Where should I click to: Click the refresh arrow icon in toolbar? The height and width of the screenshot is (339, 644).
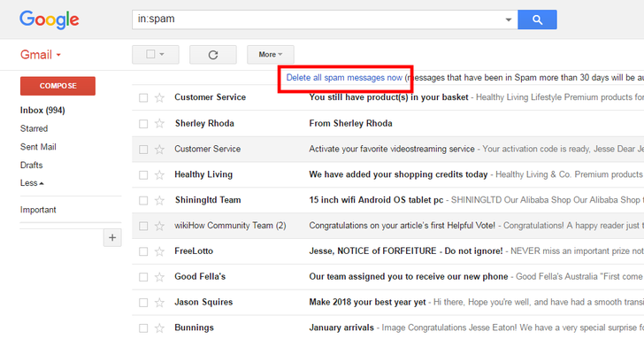click(x=212, y=55)
